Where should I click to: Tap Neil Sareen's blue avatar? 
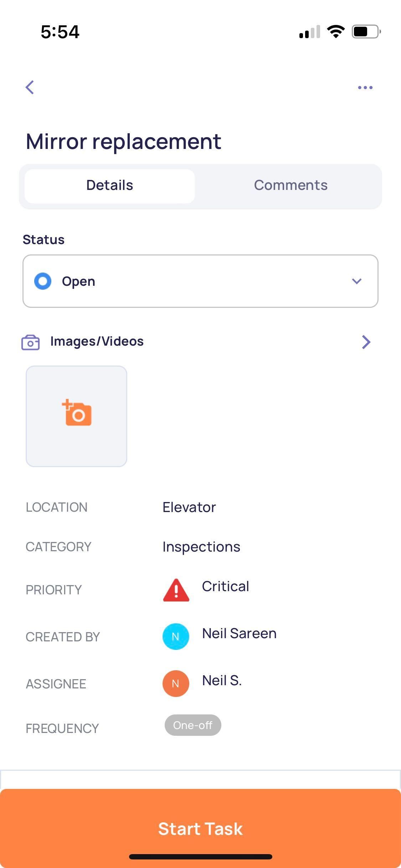(176, 636)
